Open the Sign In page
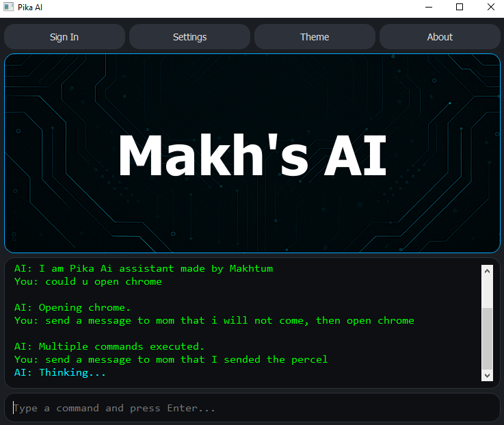Image resolution: width=504 pixels, height=425 pixels. [x=64, y=37]
